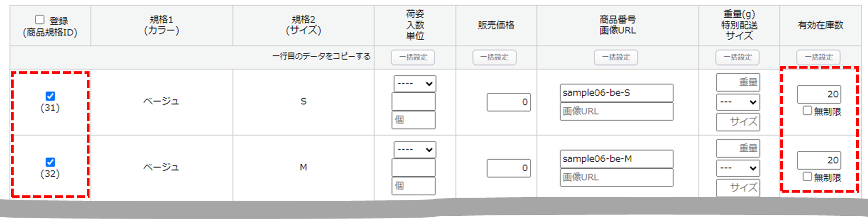
Task: Uncheck the registration checkbox for ID 31
Action: coord(50,96)
